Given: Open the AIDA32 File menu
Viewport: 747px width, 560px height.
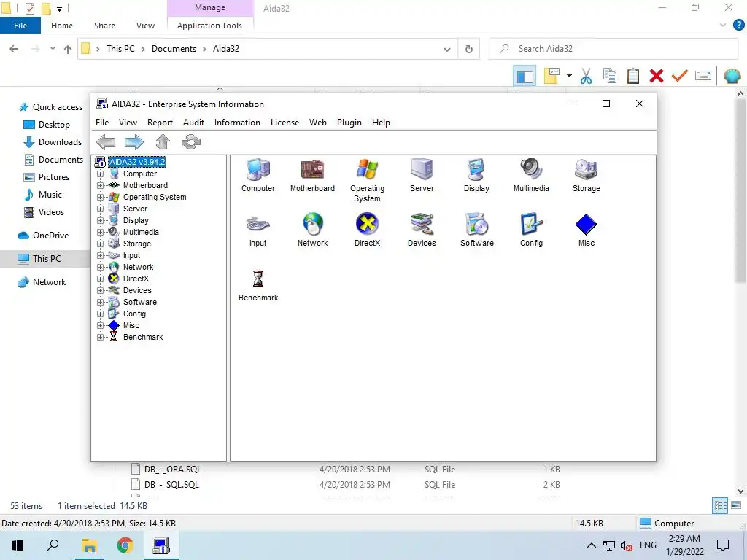Looking at the screenshot, I should (x=102, y=122).
